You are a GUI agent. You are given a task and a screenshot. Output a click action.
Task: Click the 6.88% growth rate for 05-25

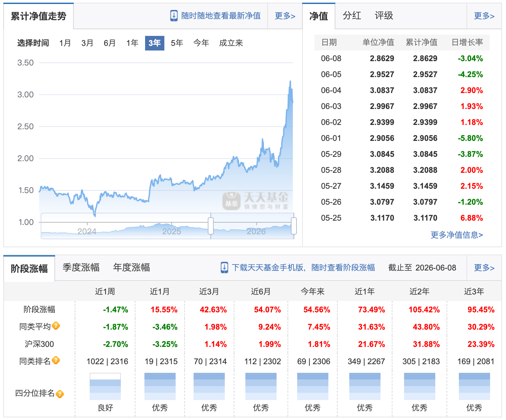coord(471,218)
